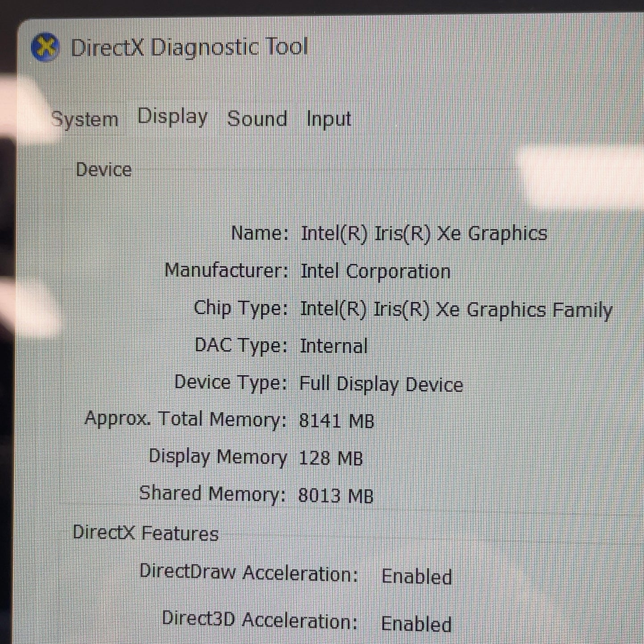This screenshot has height=644, width=644.
Task: Click the Shared Memory label
Action: coord(213,494)
